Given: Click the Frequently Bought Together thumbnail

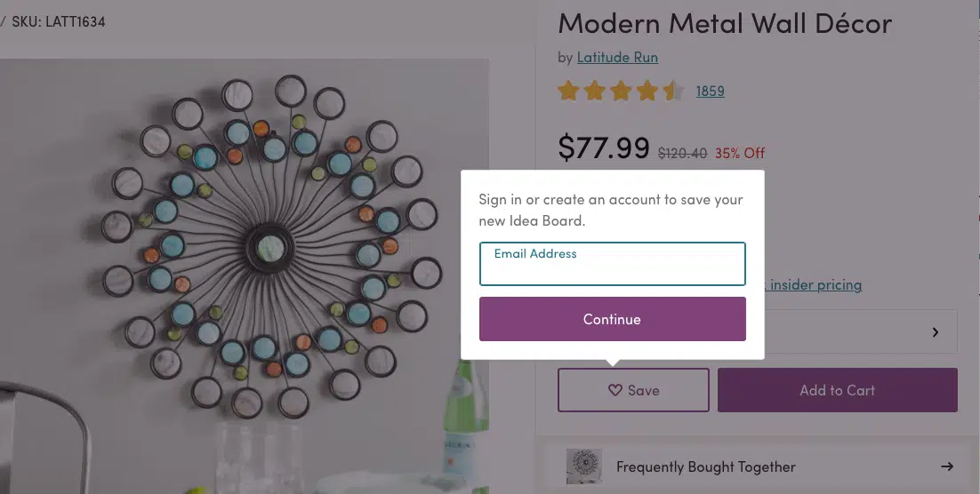Looking at the screenshot, I should 584,466.
